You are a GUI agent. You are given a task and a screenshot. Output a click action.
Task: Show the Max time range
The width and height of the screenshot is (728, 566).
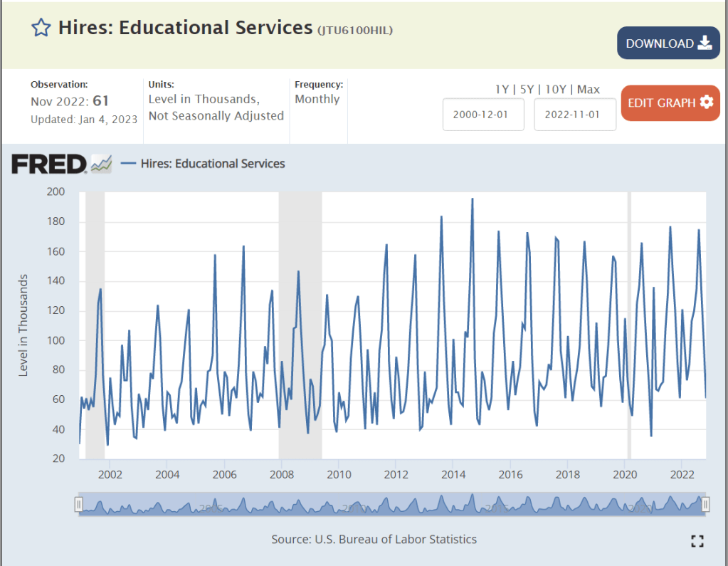[x=589, y=90]
